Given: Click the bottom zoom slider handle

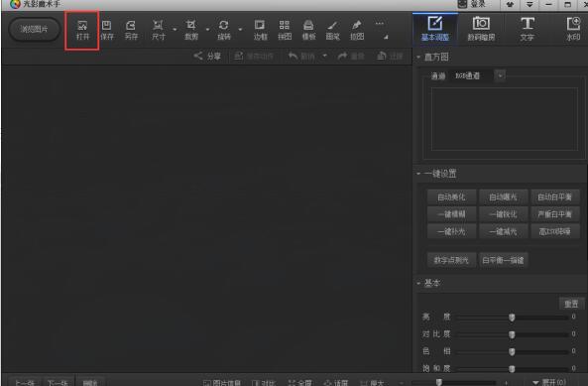Looking at the screenshot, I should [439, 382].
